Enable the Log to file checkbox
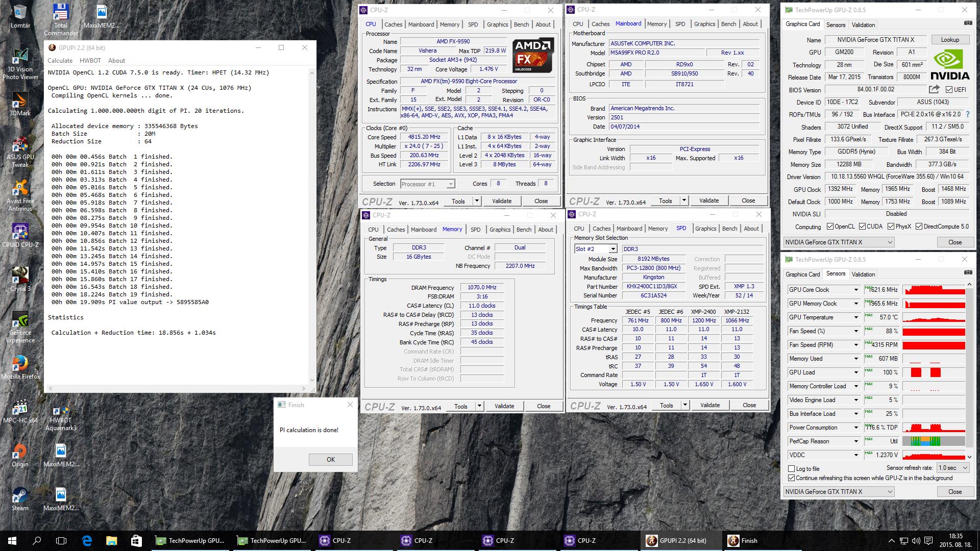 (x=792, y=468)
